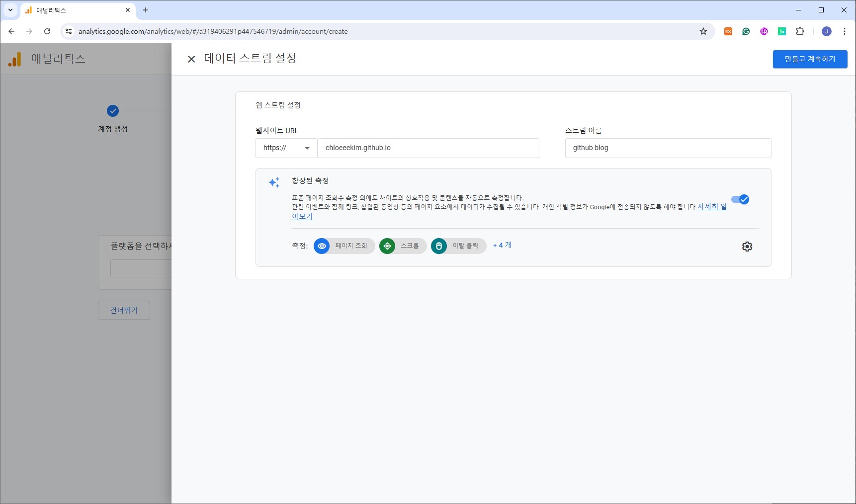Image resolution: width=856 pixels, height=504 pixels.
Task: Click the 스트림 이름 label
Action: (584, 131)
